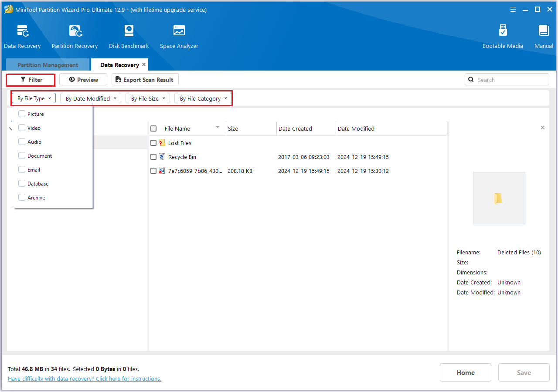Open the Data Recovery tool icon

(22, 31)
